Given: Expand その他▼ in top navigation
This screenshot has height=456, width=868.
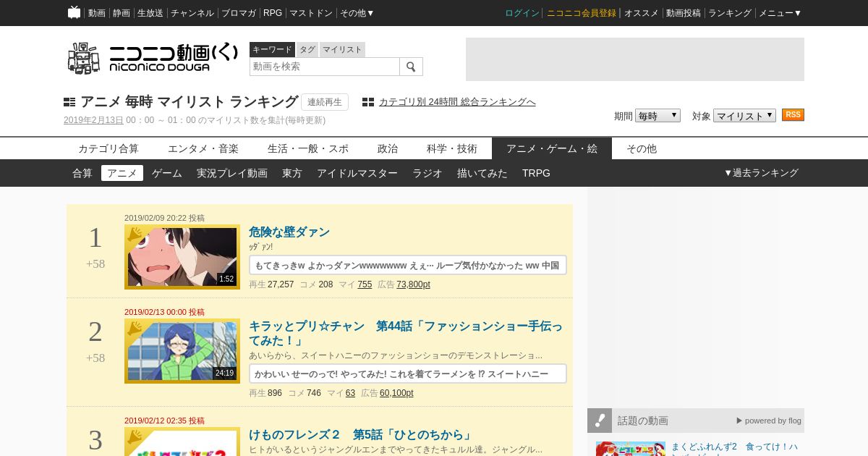Looking at the screenshot, I should [x=357, y=13].
